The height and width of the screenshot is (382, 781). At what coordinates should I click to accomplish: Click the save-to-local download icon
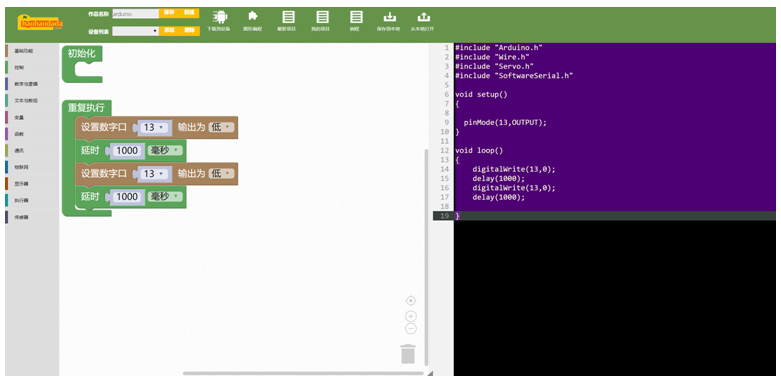pyautogui.click(x=390, y=17)
